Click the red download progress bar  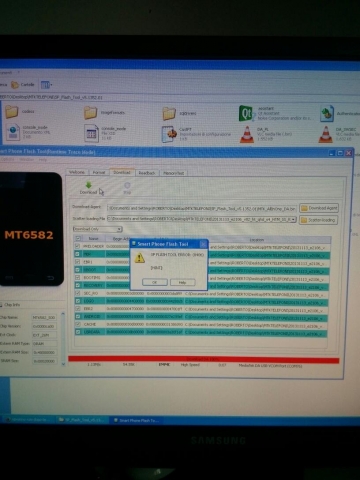tap(203, 359)
